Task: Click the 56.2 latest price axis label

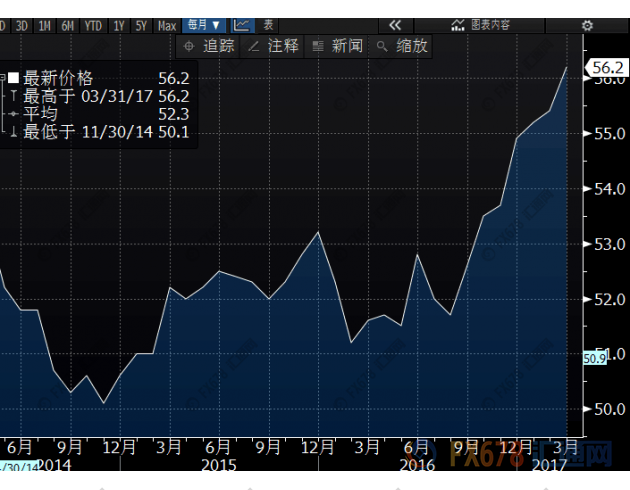Action: click(x=607, y=68)
